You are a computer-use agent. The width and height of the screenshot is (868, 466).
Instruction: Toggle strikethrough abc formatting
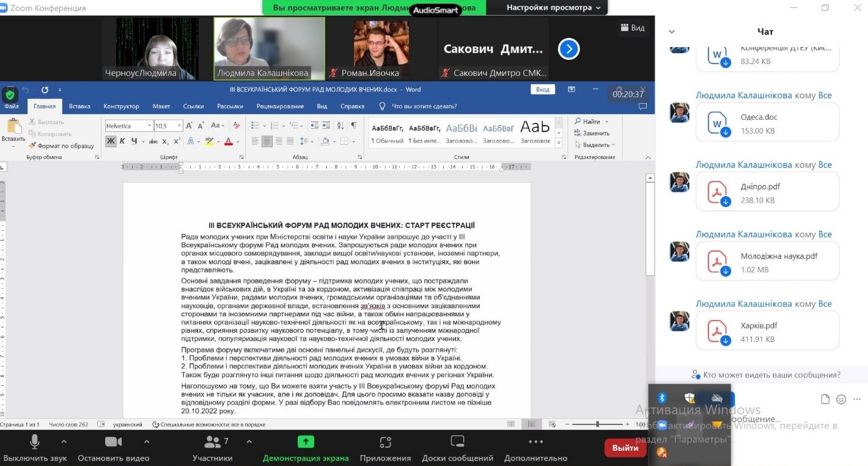[153, 141]
